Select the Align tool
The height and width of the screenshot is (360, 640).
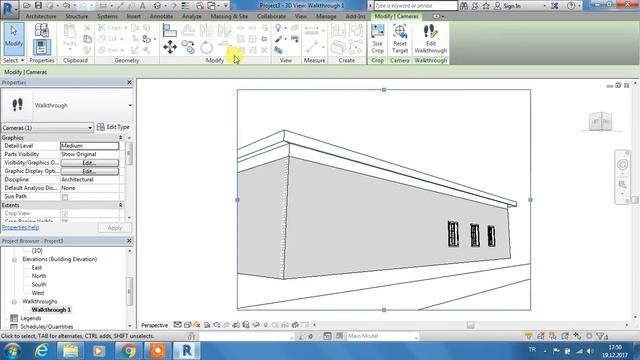(x=169, y=30)
